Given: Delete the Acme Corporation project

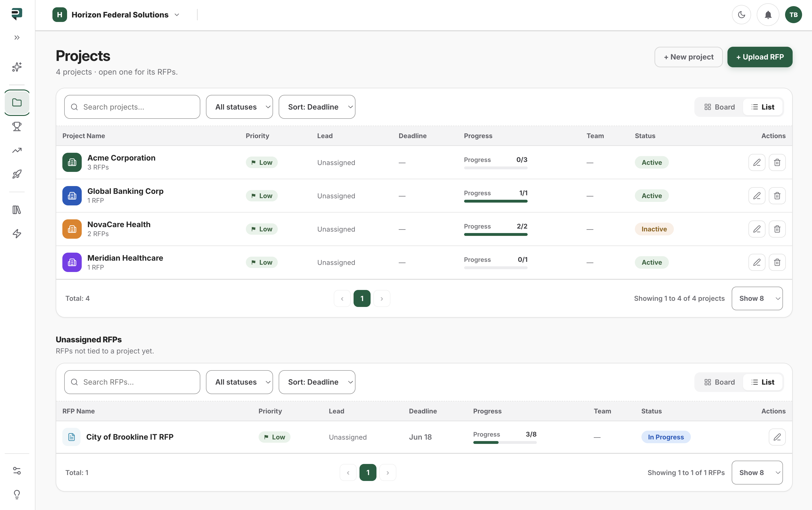Looking at the screenshot, I should pyautogui.click(x=777, y=162).
